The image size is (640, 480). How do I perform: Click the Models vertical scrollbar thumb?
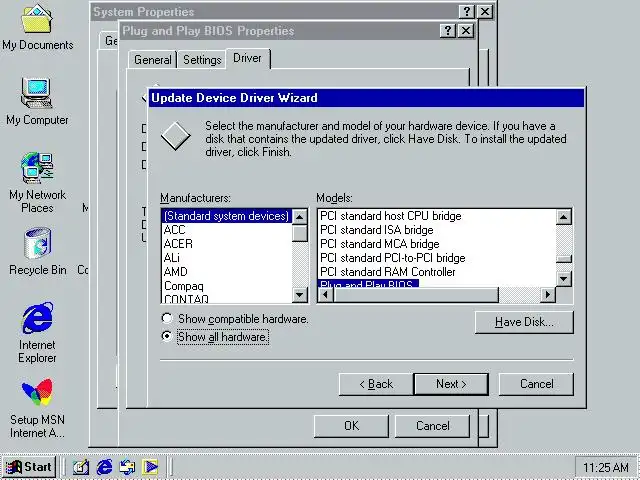564,259
